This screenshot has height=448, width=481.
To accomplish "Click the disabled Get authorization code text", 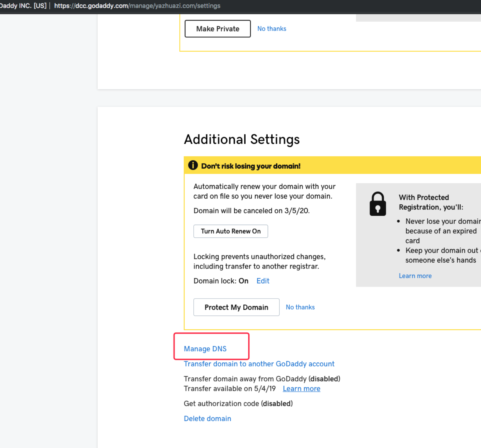I will (x=238, y=404).
